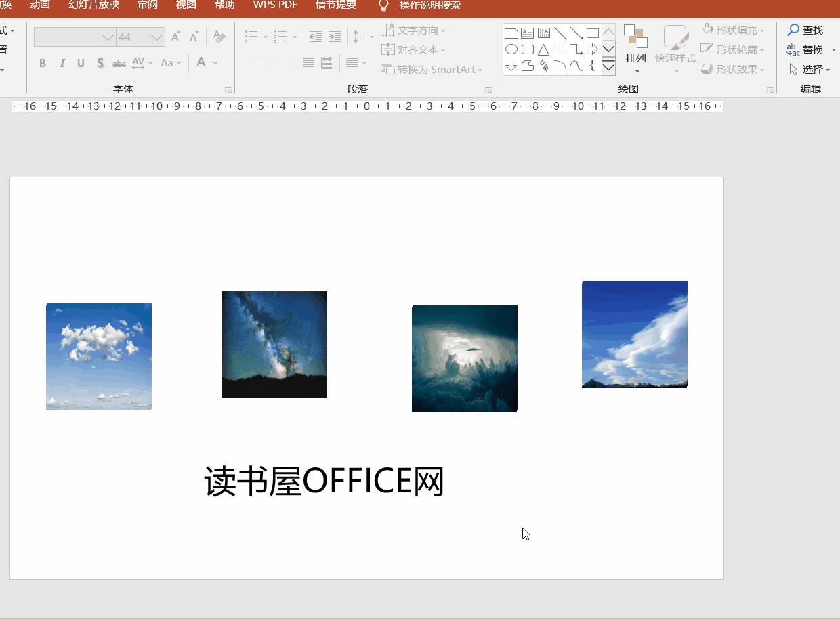
Task: Switch to the 审阅 (Review) ribbon tab
Action: click(147, 5)
